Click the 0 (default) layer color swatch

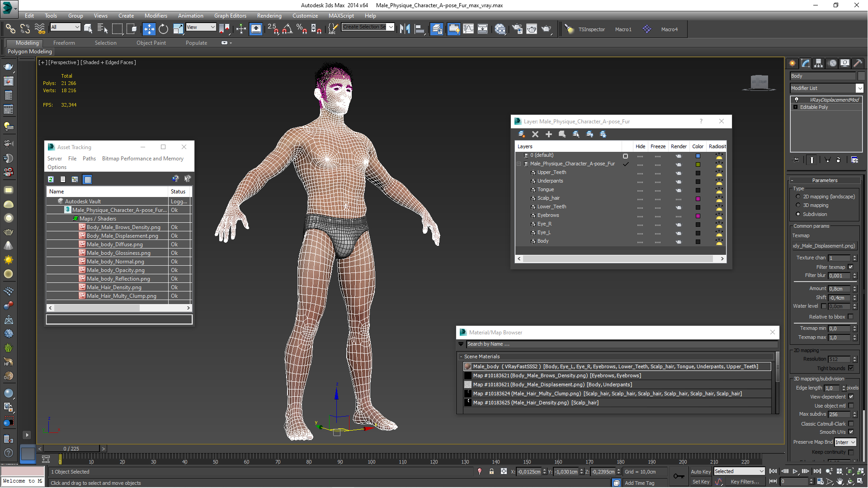point(698,156)
